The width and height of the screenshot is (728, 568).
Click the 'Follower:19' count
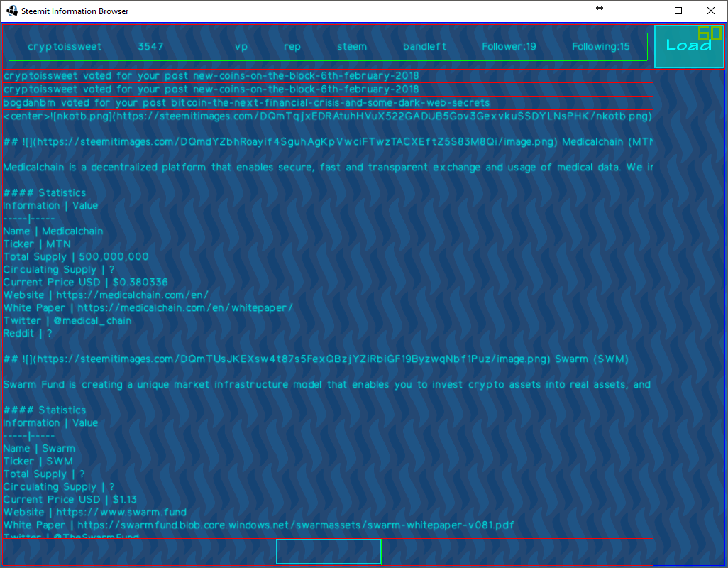point(509,46)
